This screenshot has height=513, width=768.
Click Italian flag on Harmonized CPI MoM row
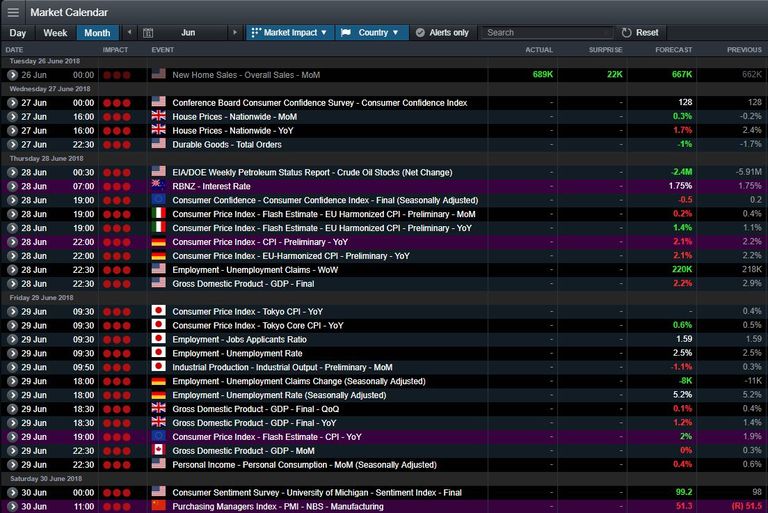coord(158,213)
